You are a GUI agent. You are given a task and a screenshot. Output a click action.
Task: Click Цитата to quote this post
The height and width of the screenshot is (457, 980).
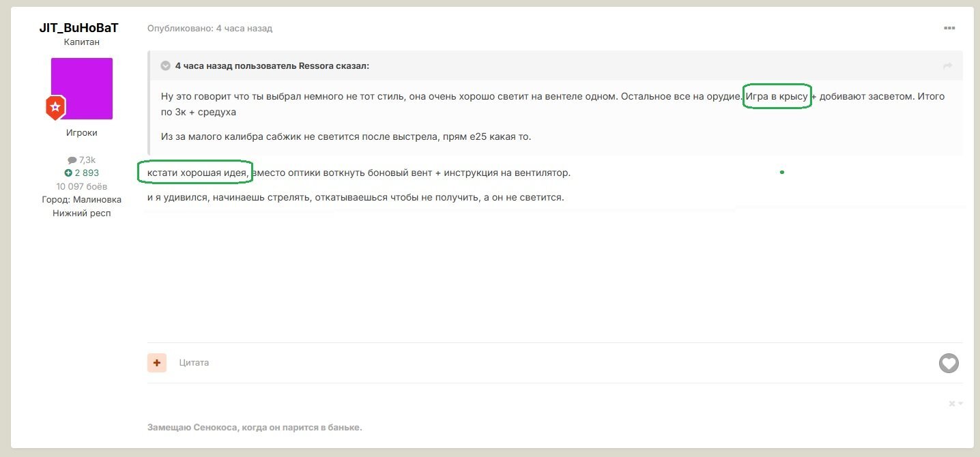click(194, 362)
